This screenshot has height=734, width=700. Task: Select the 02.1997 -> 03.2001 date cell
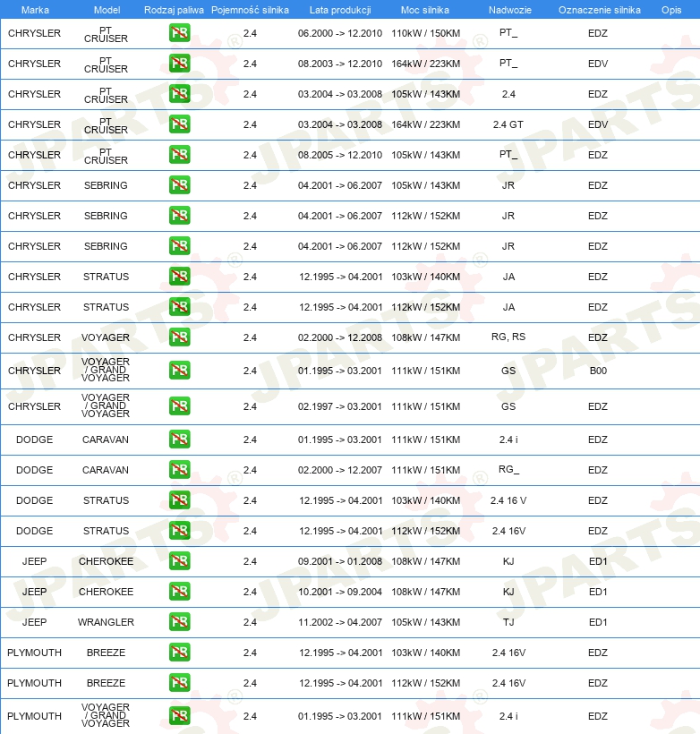(340, 406)
